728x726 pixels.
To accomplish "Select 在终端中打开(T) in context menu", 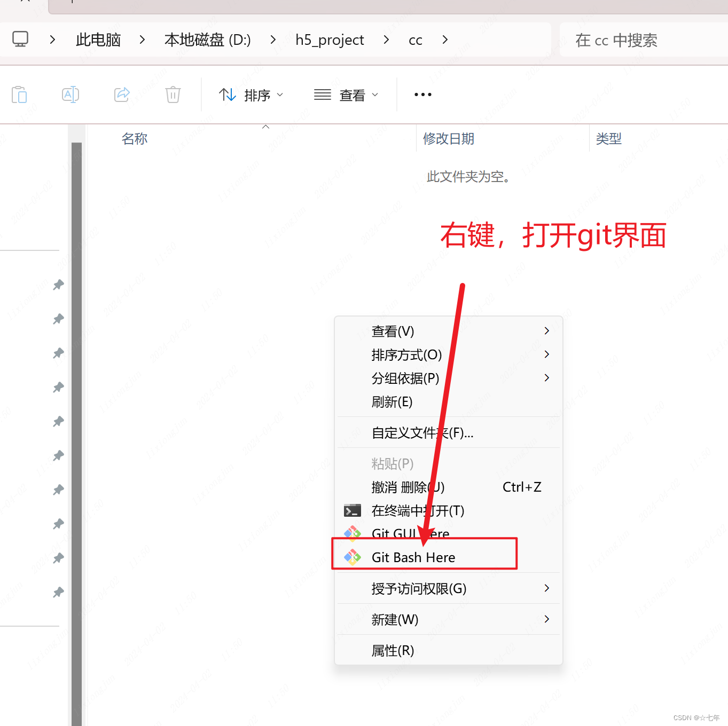I will tap(449, 510).
